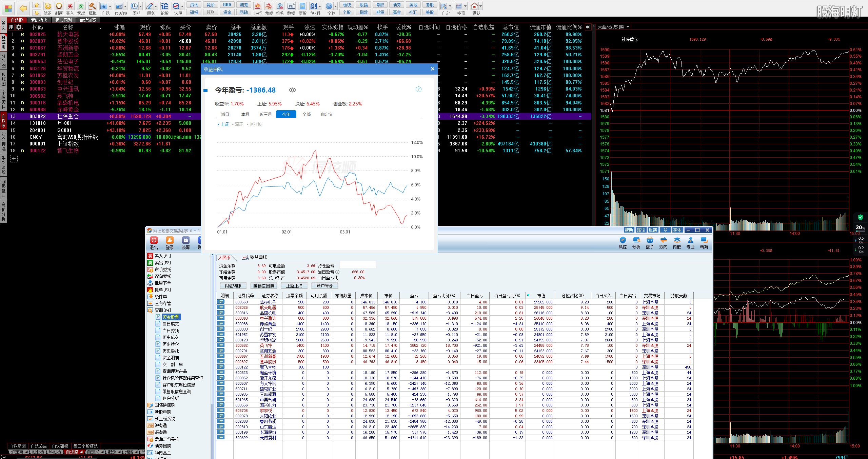The height and width of the screenshot is (459, 868).
Task: Click the add-row plus button below watchlist
Action: (14, 158)
